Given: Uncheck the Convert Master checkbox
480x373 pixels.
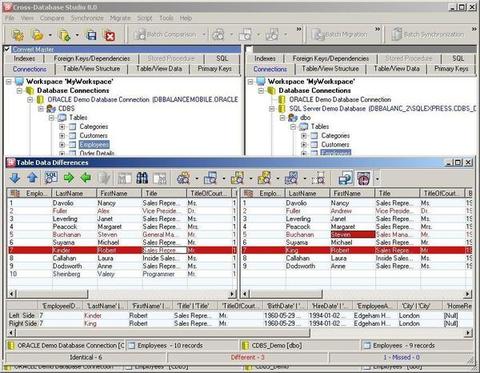Looking at the screenshot, I should coord(7,49).
